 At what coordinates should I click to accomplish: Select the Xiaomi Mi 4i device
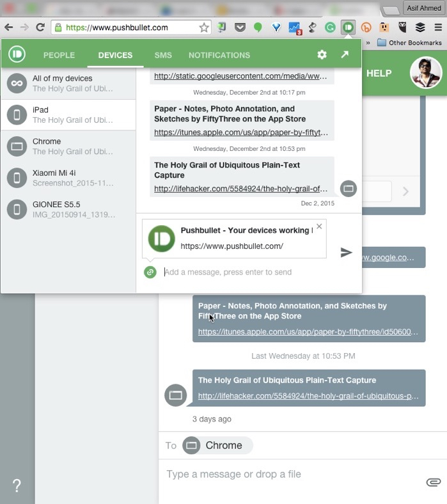[x=68, y=178]
